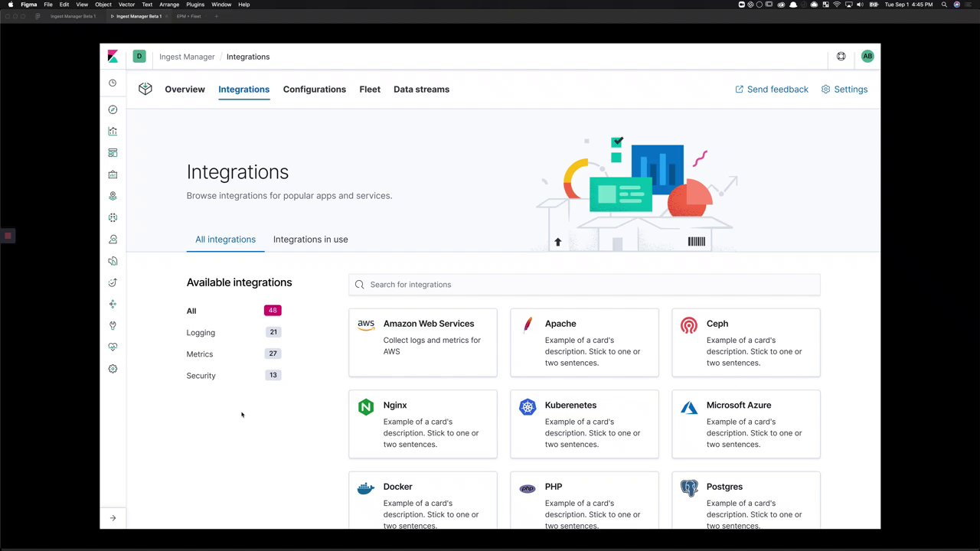Image resolution: width=980 pixels, height=551 pixels.
Task: Open the Configurations tab
Action: 315,90
